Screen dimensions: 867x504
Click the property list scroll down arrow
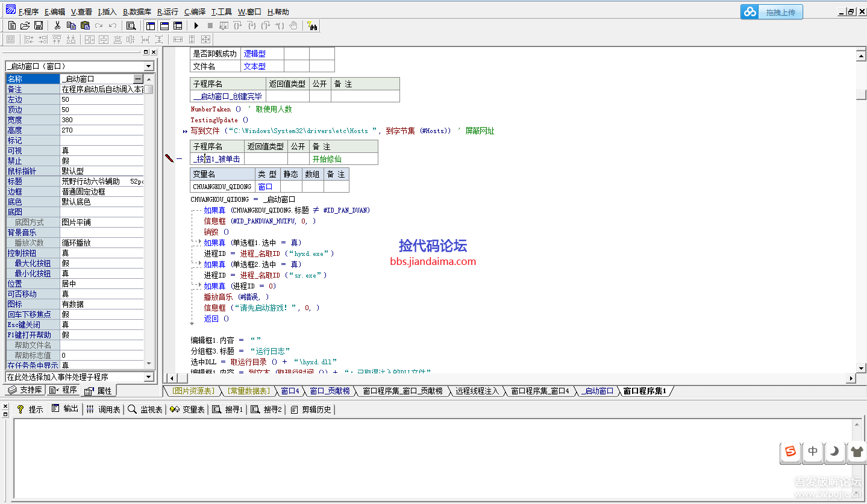149,363
